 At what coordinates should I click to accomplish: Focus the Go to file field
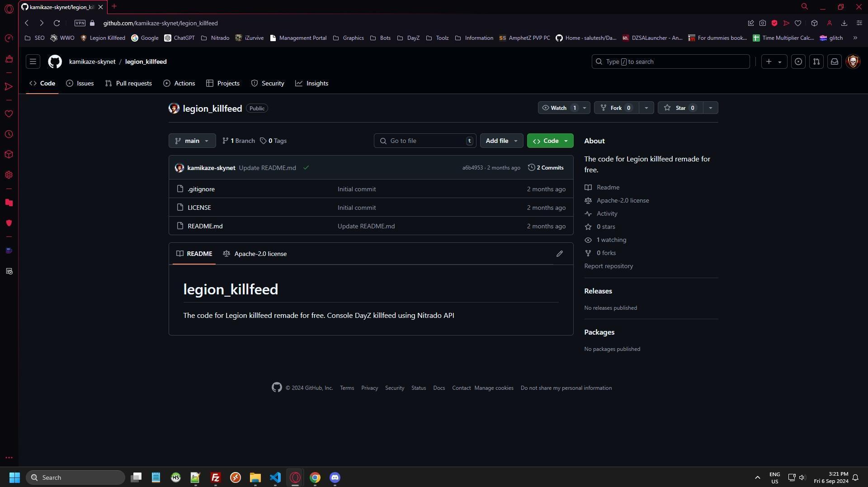(425, 141)
